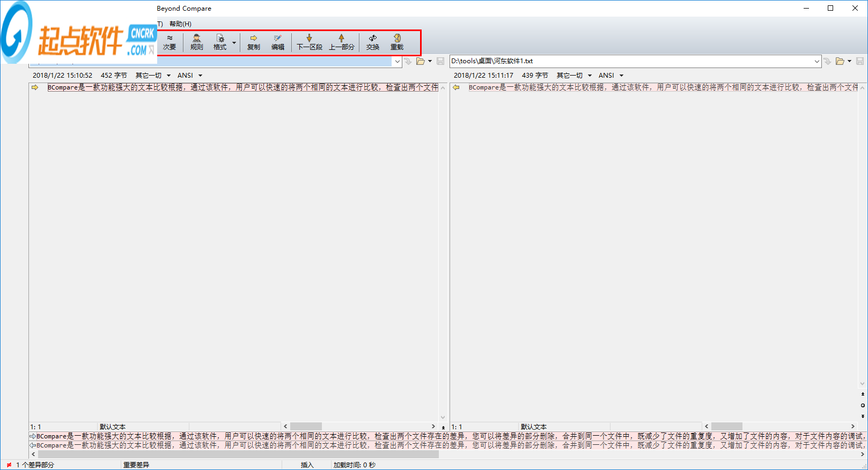Viewport: 868px width, 470px height.
Task: Click the 加载时间: 0 秒 status text
Action: coord(355,465)
